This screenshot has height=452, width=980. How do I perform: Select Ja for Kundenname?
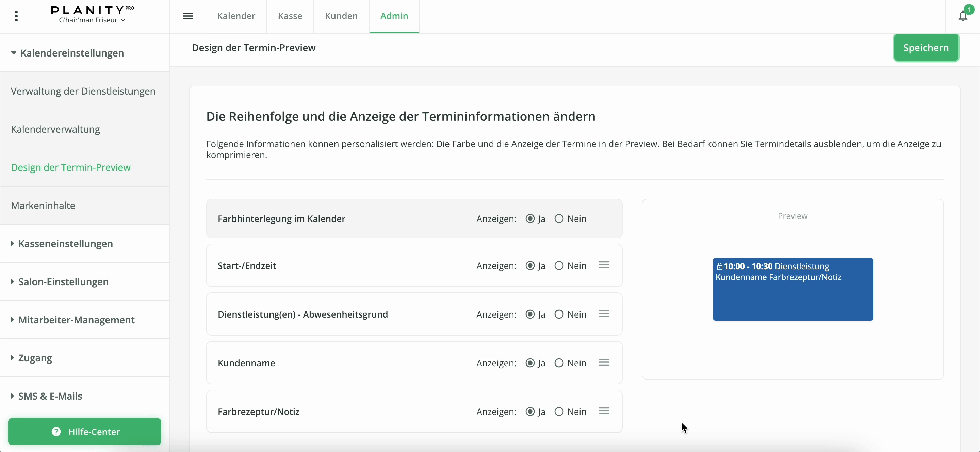coord(530,363)
